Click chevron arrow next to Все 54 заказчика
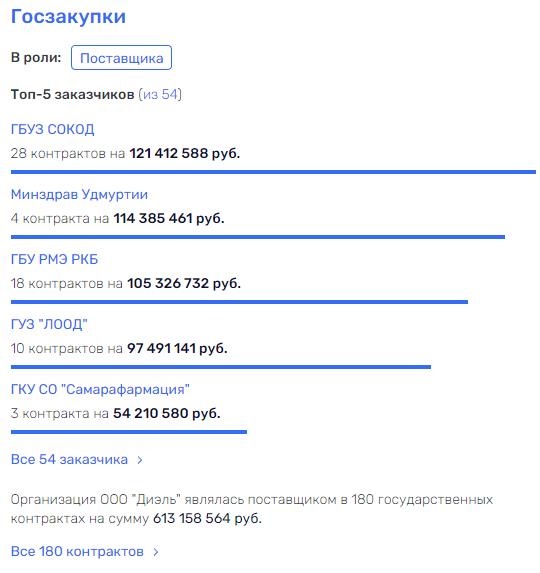Viewport: 540px width, 573px height. point(140,460)
